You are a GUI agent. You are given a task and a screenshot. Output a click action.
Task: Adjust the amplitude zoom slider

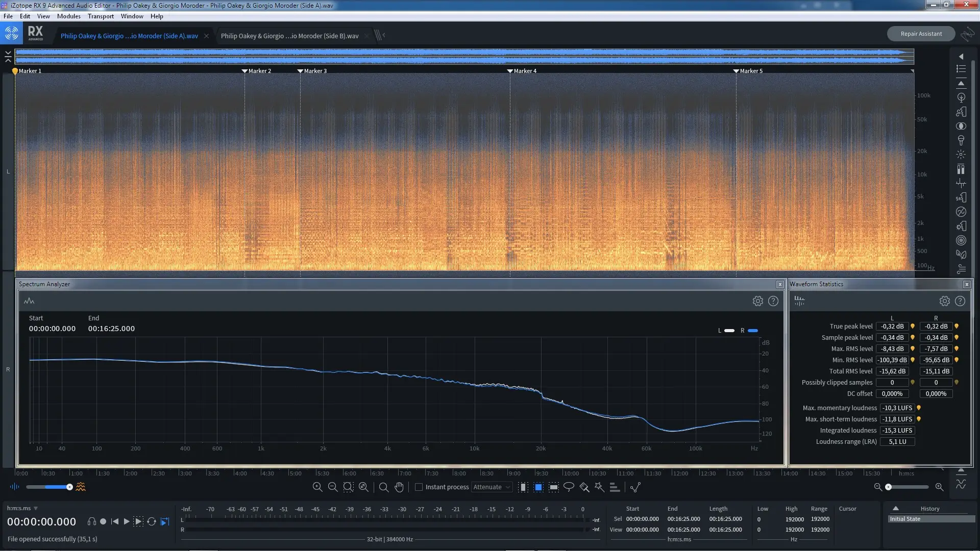[909, 487]
